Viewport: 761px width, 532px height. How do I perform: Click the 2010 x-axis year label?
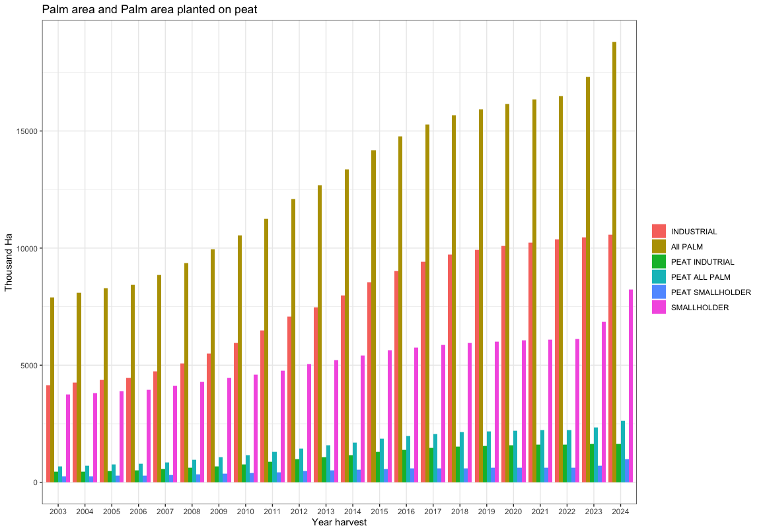pyautogui.click(x=244, y=512)
